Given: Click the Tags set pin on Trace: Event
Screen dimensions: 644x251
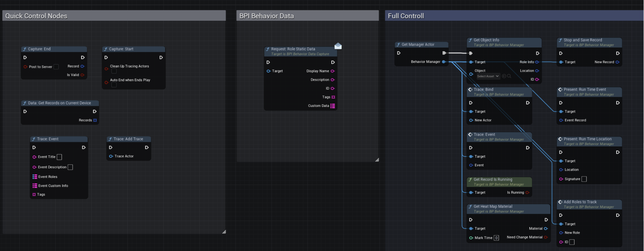Looking at the screenshot, I should pyautogui.click(x=34, y=195).
